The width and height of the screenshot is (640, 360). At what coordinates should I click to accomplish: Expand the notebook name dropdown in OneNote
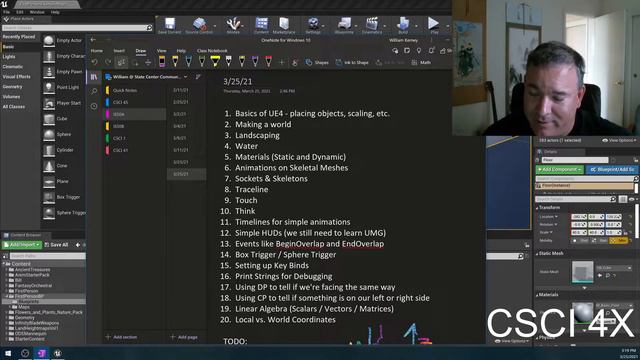tap(186, 77)
